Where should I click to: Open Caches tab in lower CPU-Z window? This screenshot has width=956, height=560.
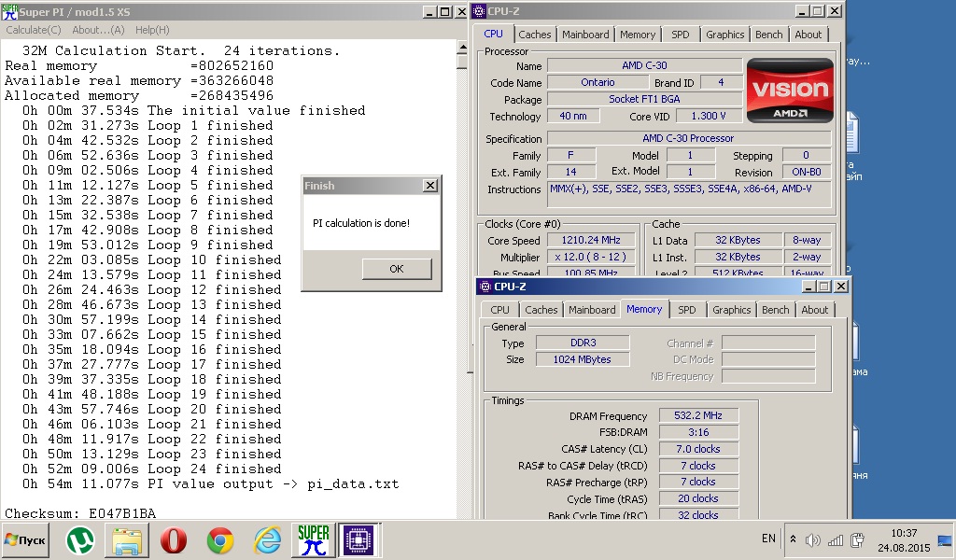click(541, 310)
